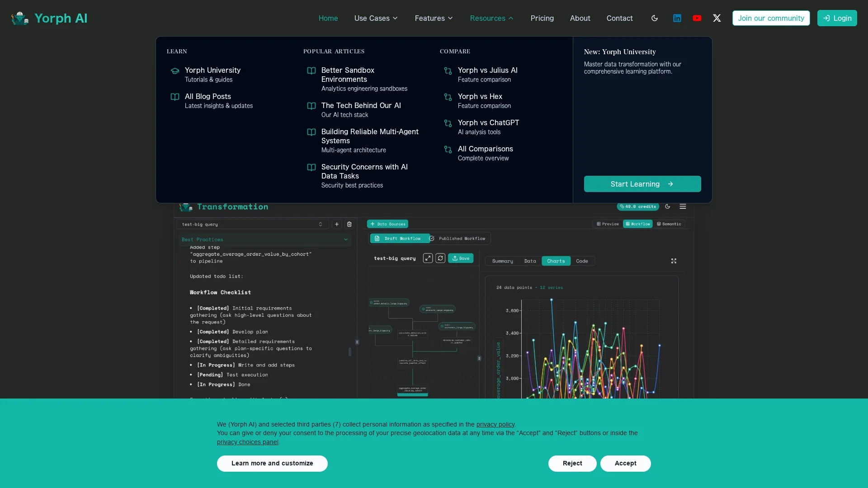Open privacy policy link in cookie banner

point(495,424)
